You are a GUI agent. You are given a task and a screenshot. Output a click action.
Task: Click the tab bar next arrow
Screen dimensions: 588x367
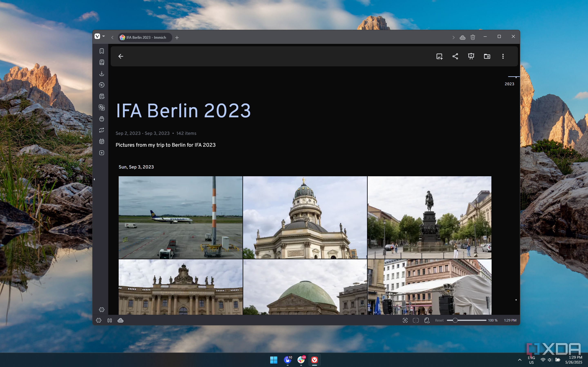tap(453, 37)
